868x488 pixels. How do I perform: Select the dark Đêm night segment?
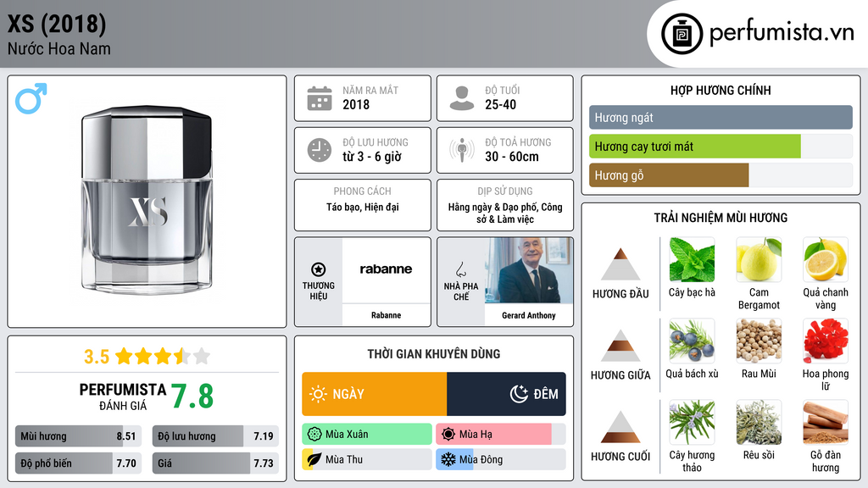[506, 394]
